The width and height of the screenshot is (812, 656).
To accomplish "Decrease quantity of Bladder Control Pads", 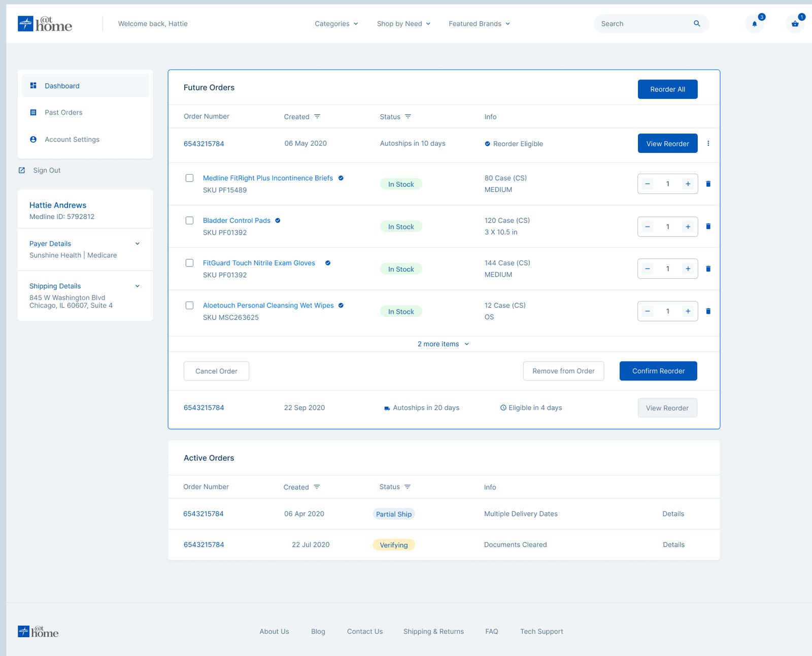I will coord(648,226).
